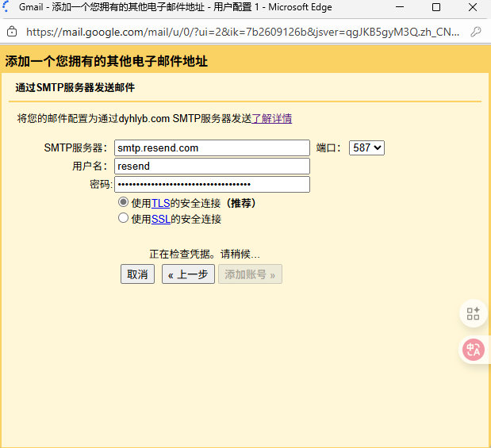
Task: Focus the SMTP服务器 input field
Action: tap(212, 147)
